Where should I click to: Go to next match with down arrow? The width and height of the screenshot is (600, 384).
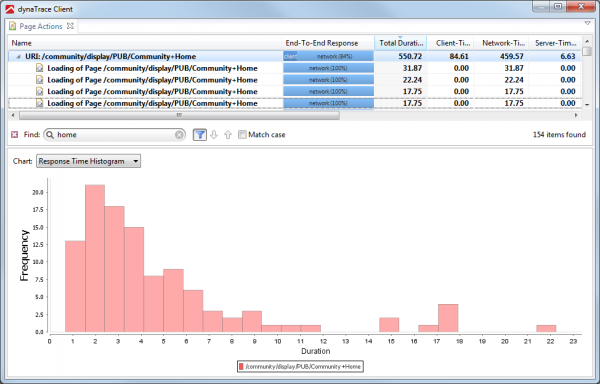[214, 135]
